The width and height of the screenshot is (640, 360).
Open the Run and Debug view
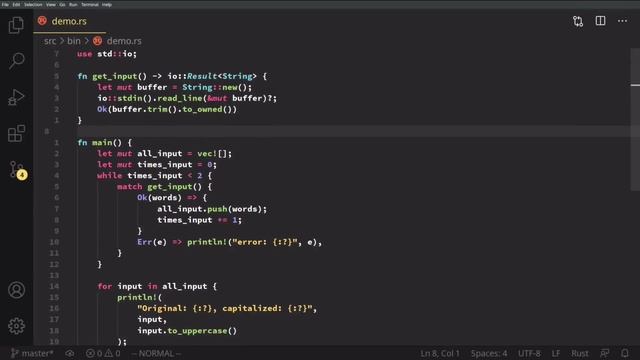point(16,98)
